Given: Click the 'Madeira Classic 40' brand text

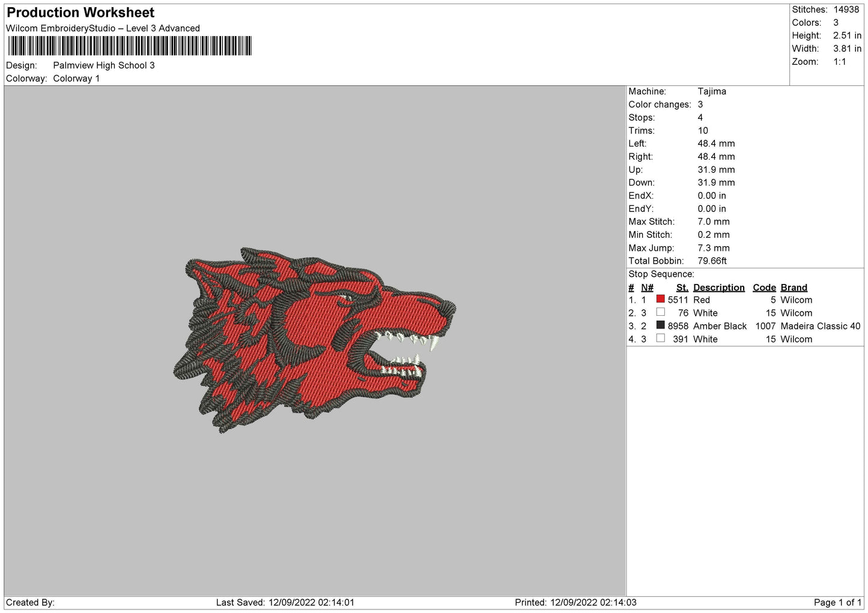Looking at the screenshot, I should 820,326.
